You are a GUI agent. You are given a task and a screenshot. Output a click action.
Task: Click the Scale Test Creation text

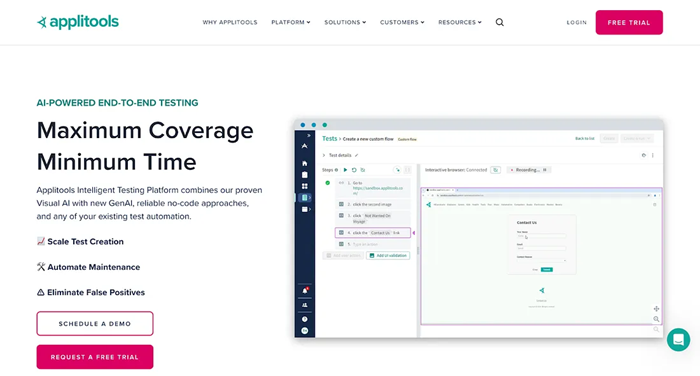(85, 242)
